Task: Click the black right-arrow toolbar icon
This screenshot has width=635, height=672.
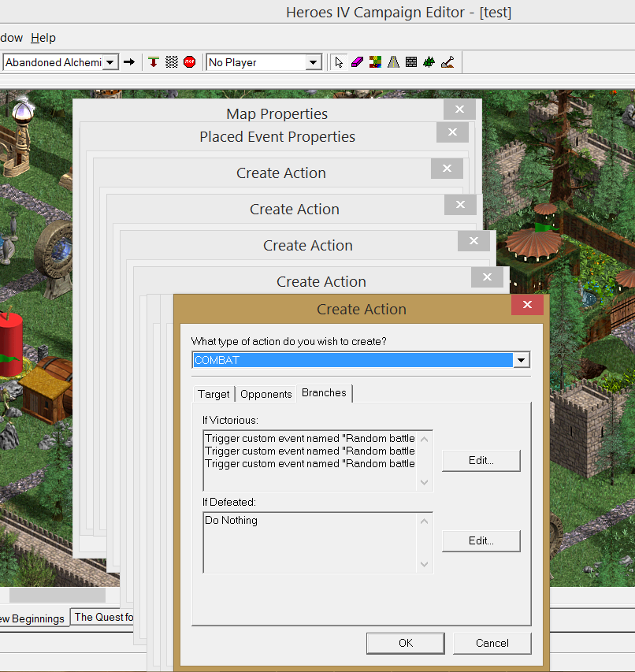Action: pos(129,62)
